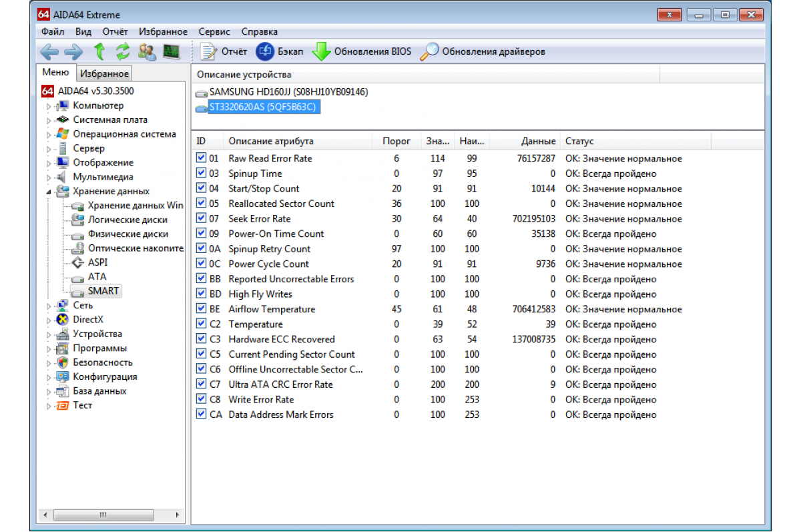Click the tree scrollbar left arrow

[45, 515]
